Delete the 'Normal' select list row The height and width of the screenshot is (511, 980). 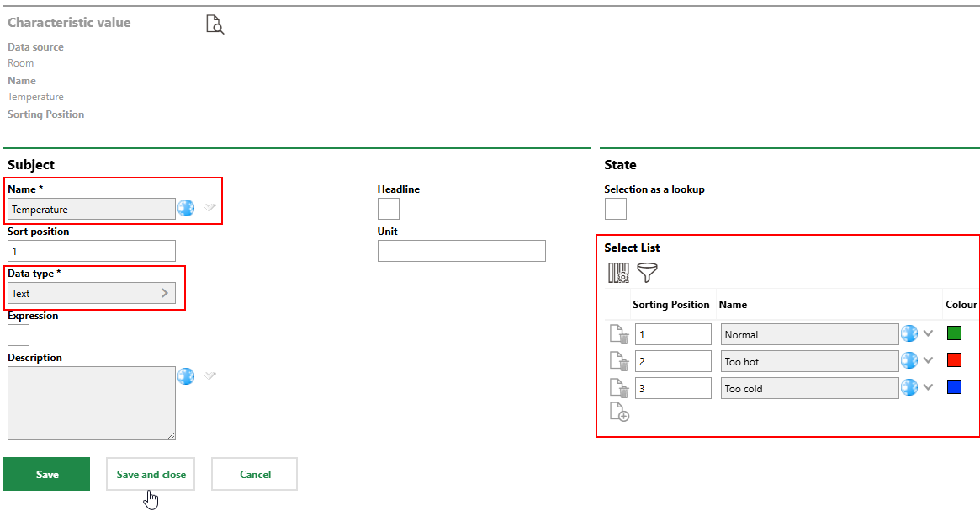(619, 335)
